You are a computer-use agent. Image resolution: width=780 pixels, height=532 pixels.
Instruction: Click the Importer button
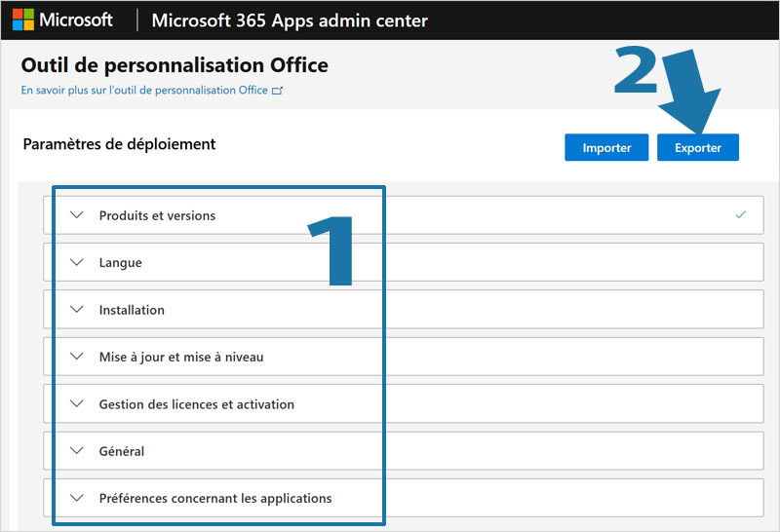pyautogui.click(x=606, y=148)
